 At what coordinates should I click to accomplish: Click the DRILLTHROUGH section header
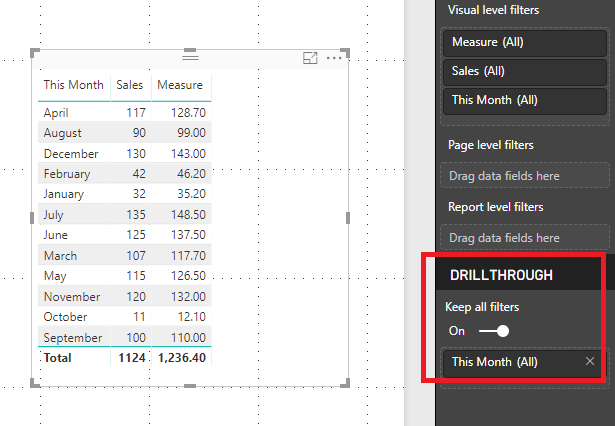(x=501, y=275)
